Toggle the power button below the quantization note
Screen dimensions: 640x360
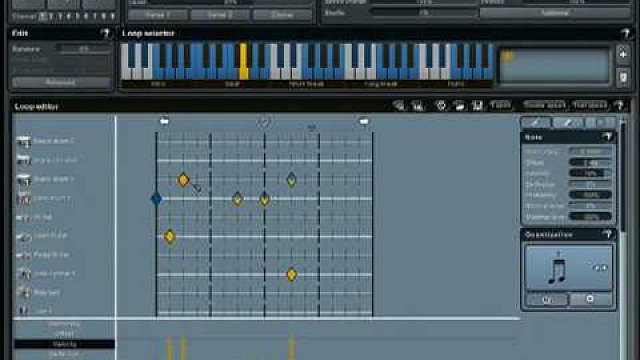click(x=547, y=300)
